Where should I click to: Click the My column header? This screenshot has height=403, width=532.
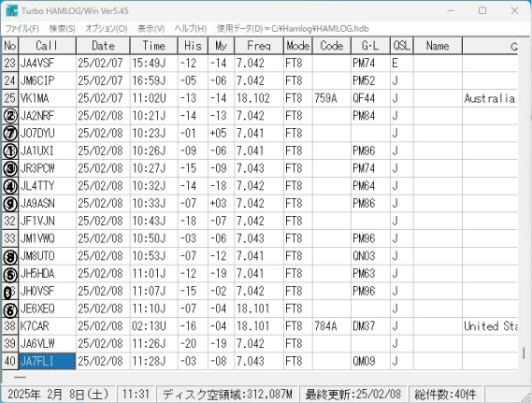pyautogui.click(x=221, y=46)
